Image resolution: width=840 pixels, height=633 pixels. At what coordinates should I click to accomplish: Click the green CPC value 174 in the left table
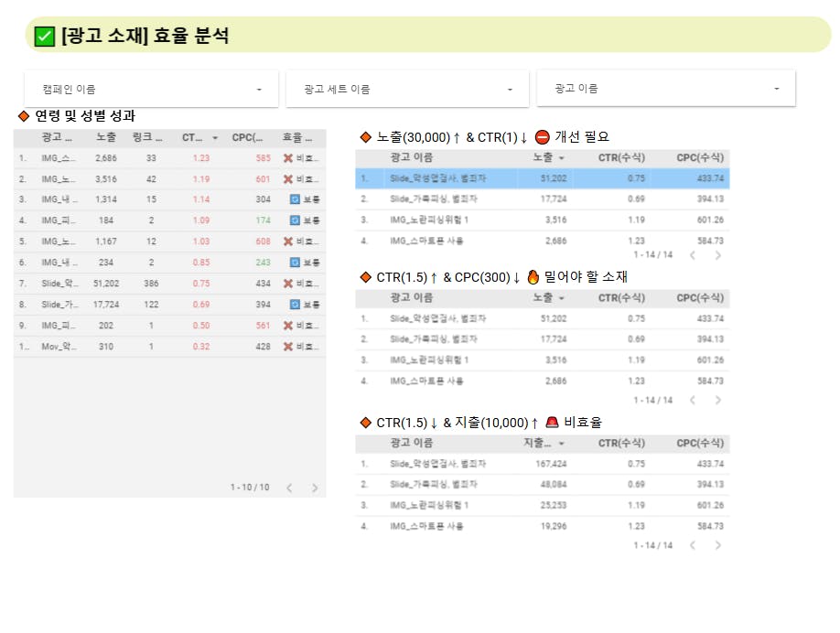263,220
